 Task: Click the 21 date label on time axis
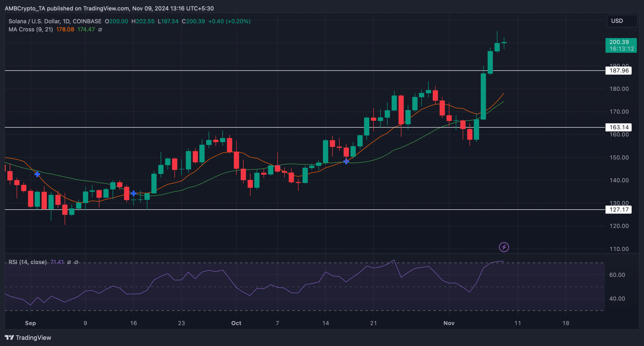pos(374,323)
